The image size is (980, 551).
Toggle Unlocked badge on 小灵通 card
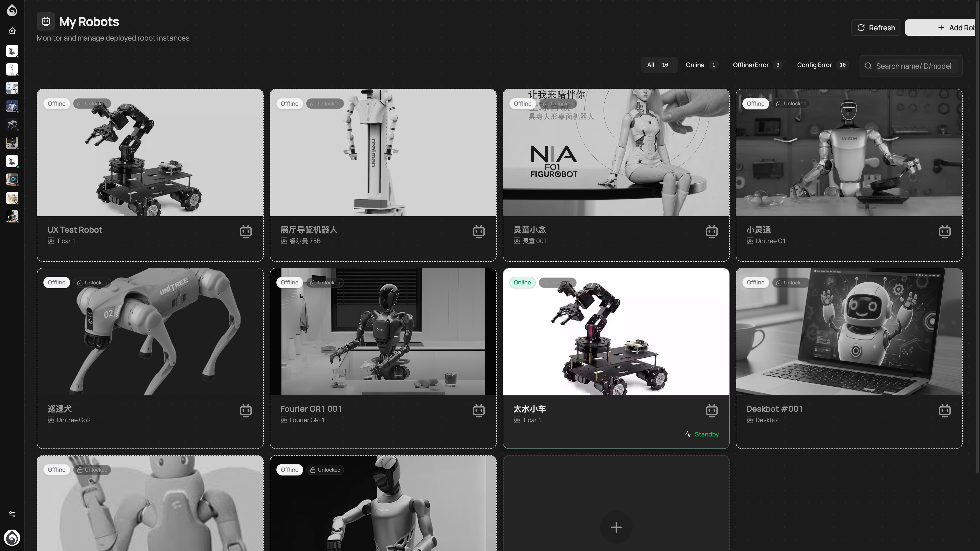(x=791, y=103)
